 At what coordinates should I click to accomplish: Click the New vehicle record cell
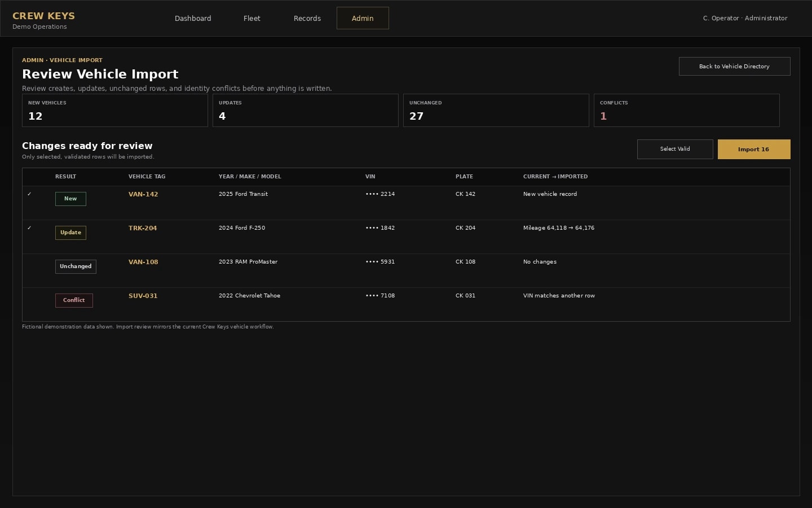(550, 194)
